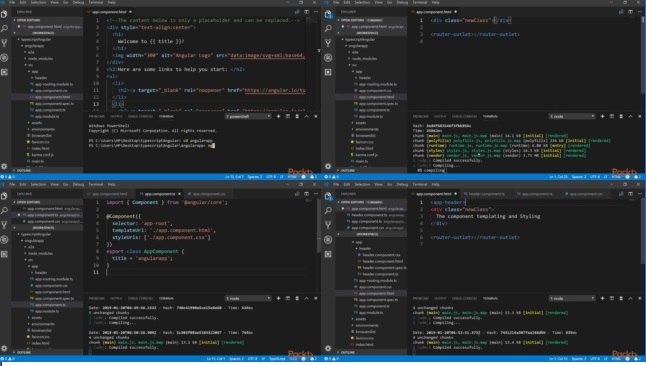Open File menu in the powershell-terminal window
The height and width of the screenshot is (366, 646).
(12, 2)
